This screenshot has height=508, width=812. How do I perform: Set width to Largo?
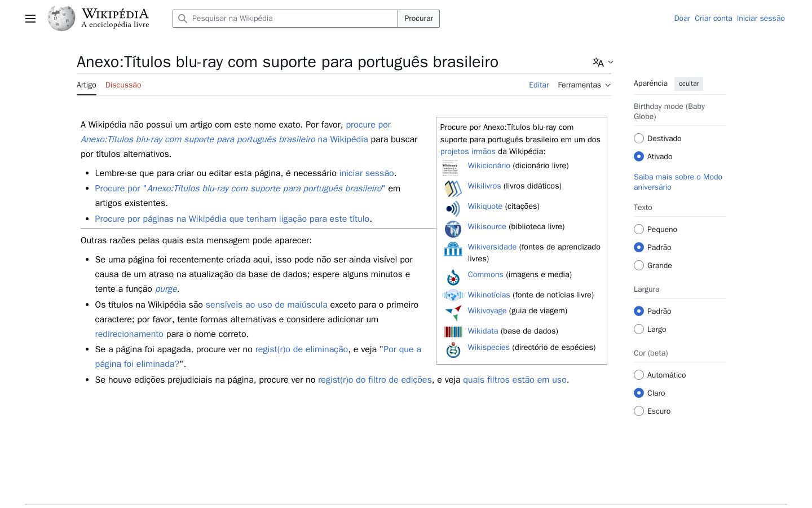[639, 329]
